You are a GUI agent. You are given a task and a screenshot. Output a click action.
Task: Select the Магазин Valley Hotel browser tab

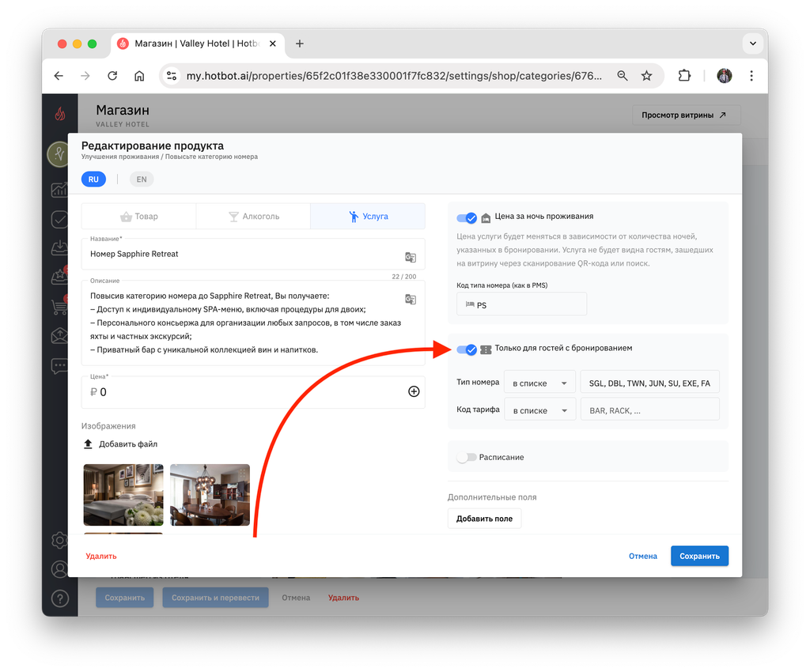(x=196, y=43)
